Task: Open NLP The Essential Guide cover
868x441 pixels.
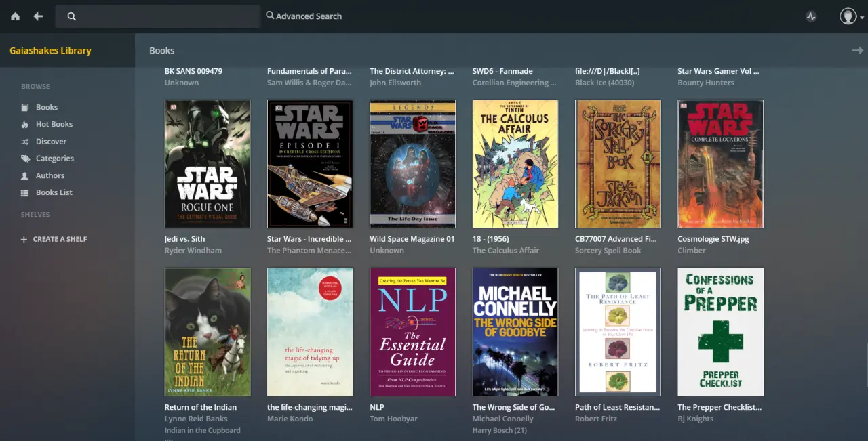Action: tap(412, 332)
